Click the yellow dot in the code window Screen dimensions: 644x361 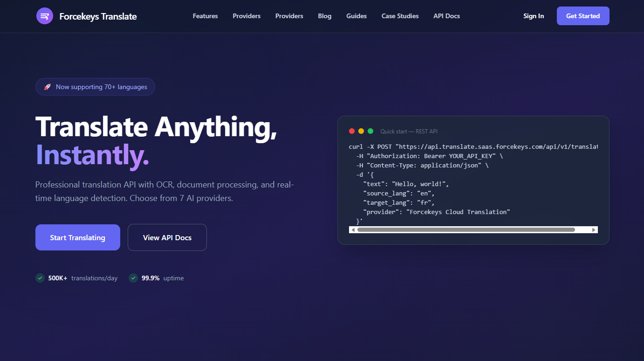[x=361, y=131]
